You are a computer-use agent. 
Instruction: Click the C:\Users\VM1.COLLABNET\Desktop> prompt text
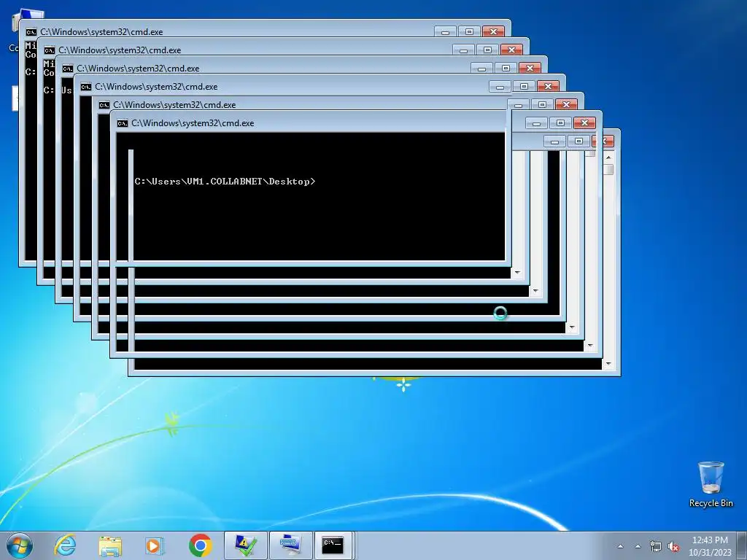225,182
